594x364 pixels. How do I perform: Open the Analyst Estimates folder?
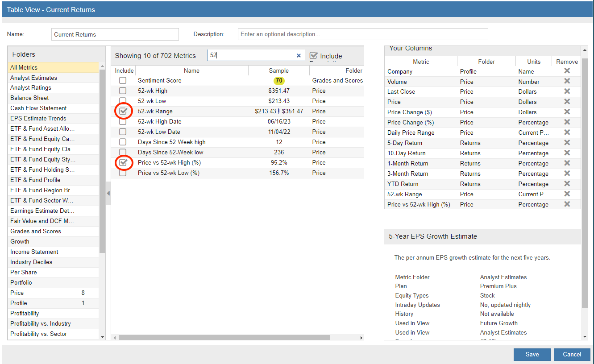point(34,78)
